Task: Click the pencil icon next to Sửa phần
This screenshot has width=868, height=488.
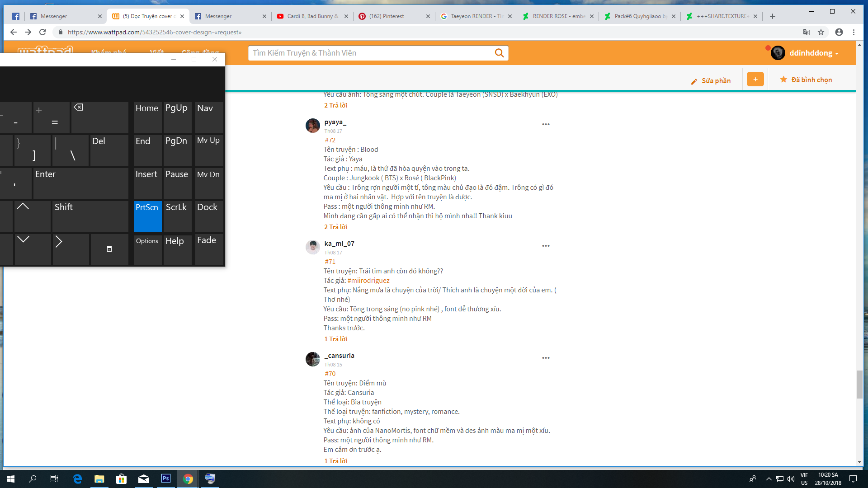Action: tap(693, 81)
